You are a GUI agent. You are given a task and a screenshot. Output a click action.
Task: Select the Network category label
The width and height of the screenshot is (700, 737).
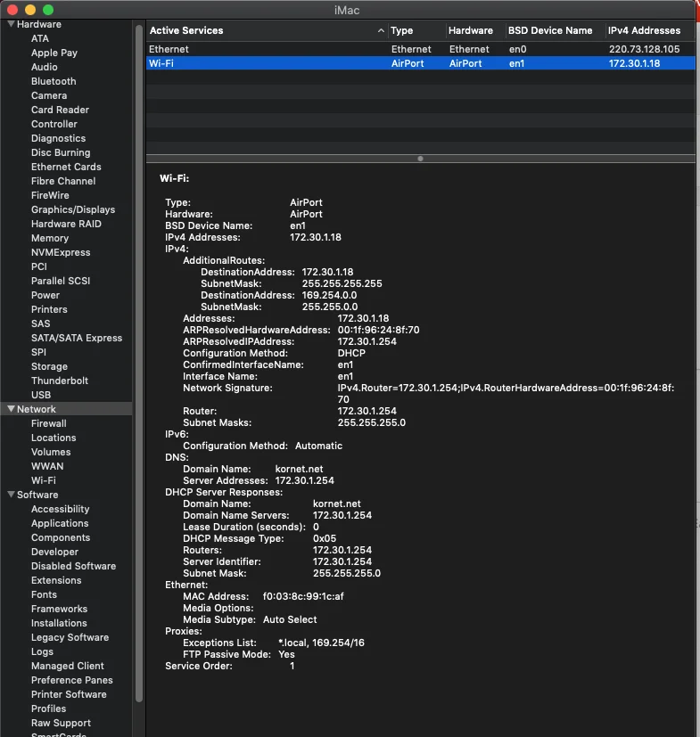click(37, 409)
